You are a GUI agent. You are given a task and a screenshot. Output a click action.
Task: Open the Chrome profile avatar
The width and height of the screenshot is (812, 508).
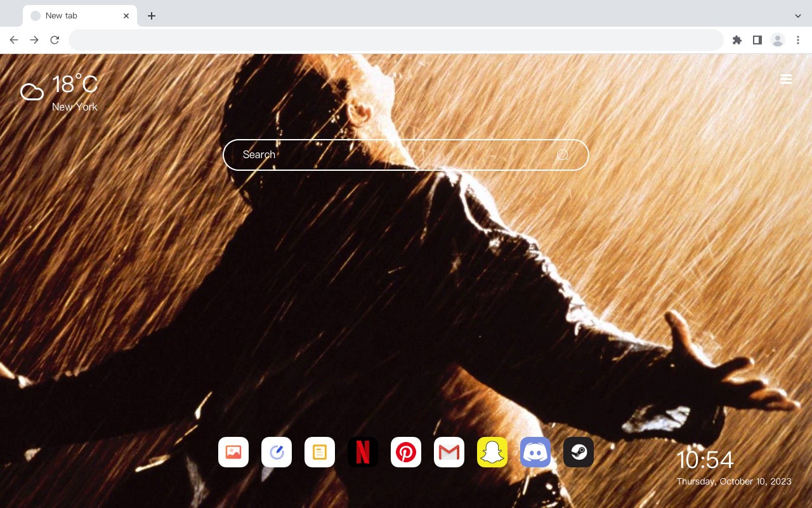click(x=778, y=40)
